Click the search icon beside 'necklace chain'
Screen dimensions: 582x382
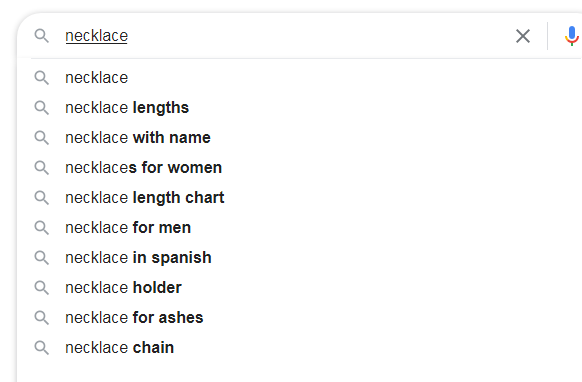(x=42, y=348)
